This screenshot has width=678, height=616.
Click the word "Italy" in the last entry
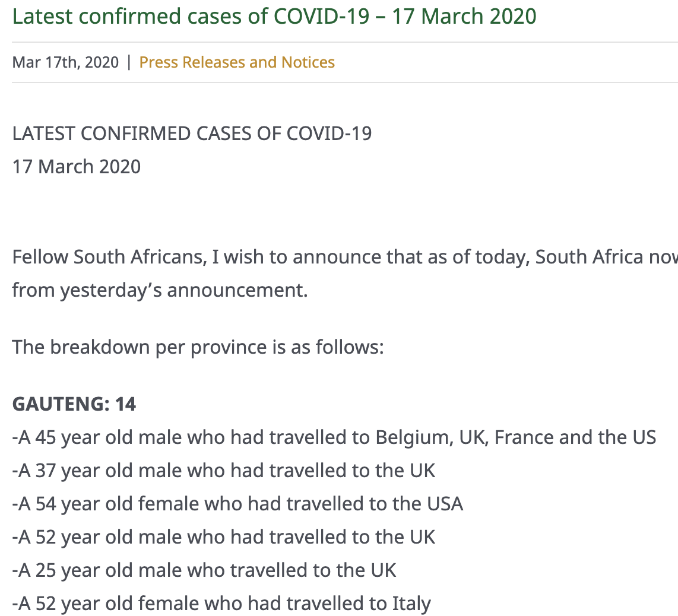point(411,604)
